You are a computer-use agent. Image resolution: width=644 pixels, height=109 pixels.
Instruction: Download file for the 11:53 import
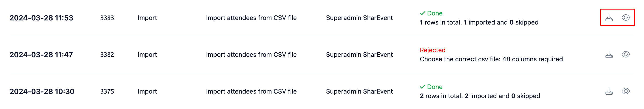coord(609,18)
